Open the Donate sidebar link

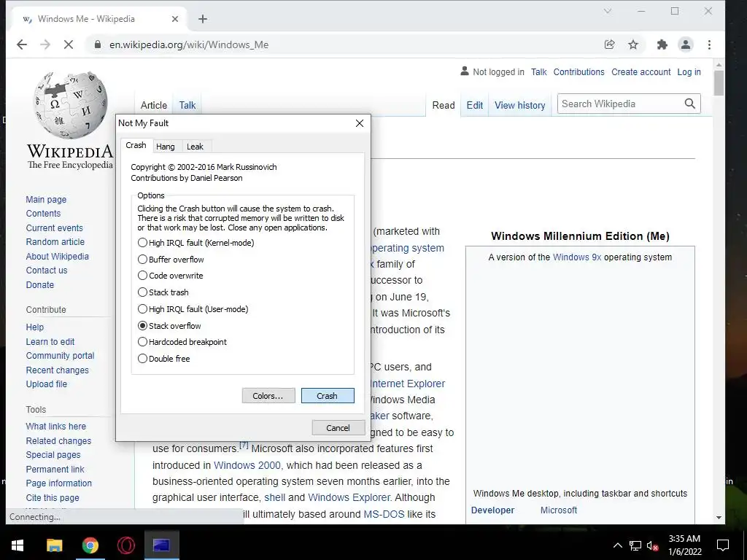(x=40, y=285)
